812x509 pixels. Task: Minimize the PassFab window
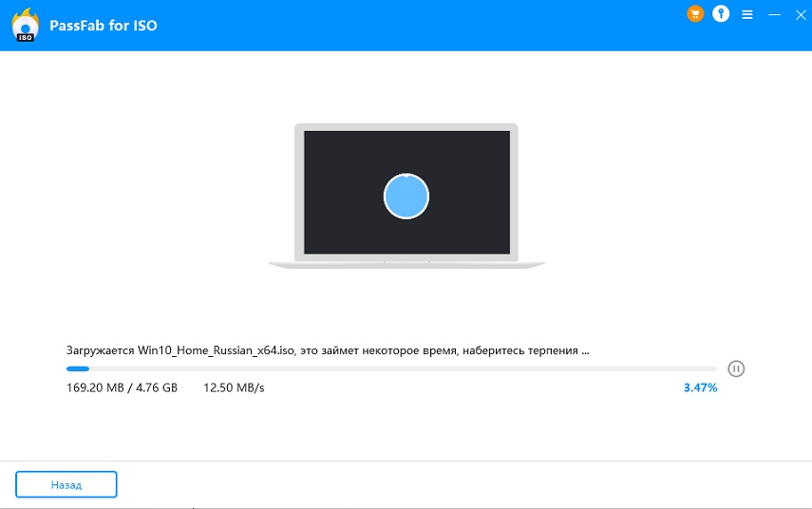click(774, 14)
